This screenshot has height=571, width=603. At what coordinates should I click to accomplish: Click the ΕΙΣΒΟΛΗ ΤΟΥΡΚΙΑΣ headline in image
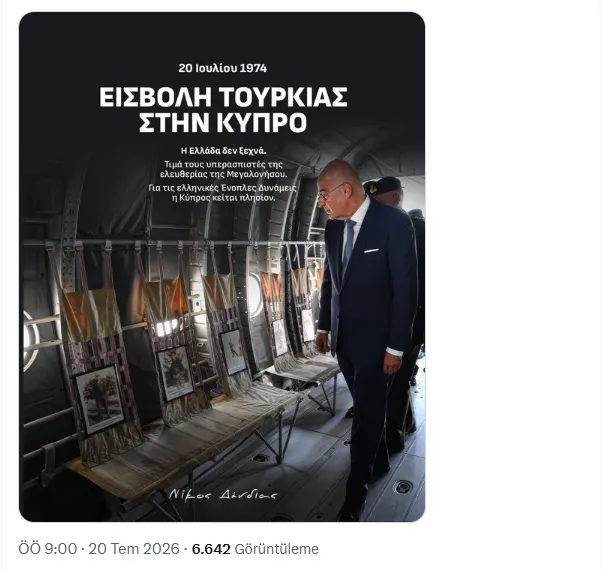[x=223, y=97]
